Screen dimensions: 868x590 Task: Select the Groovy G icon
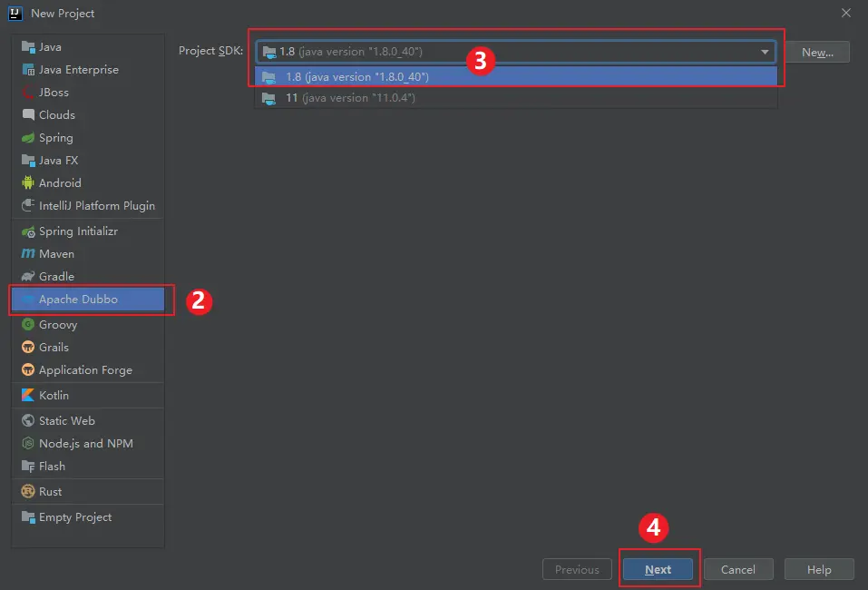28,325
